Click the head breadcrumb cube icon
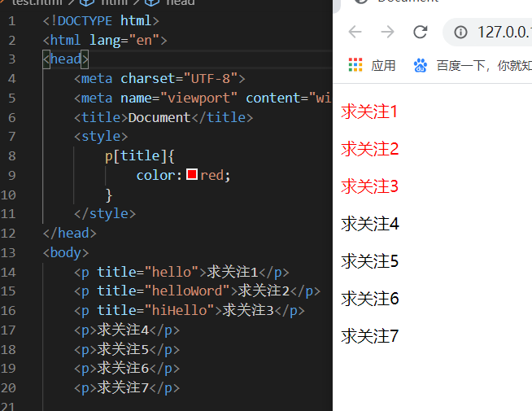Screen dimensions: 532x411 click(152, 2)
